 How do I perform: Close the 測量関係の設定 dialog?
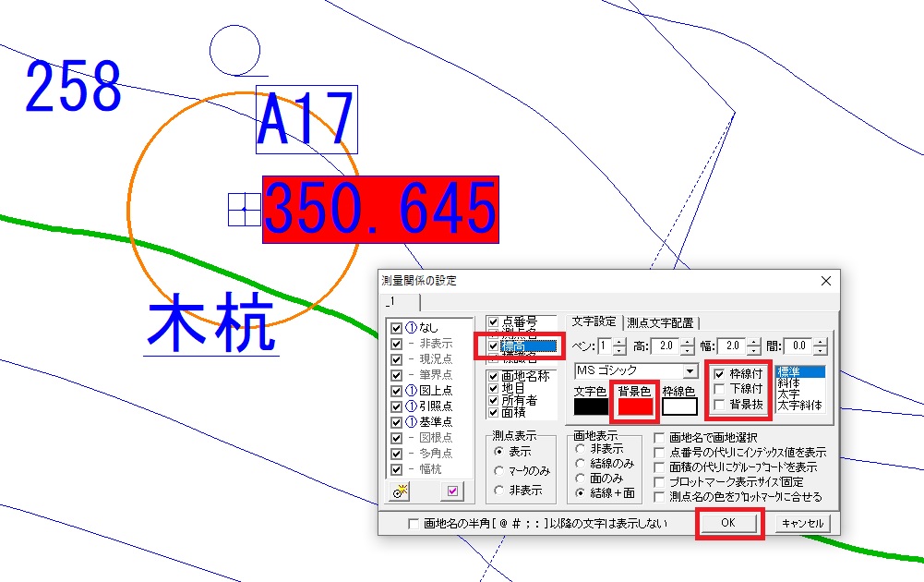[x=825, y=281]
